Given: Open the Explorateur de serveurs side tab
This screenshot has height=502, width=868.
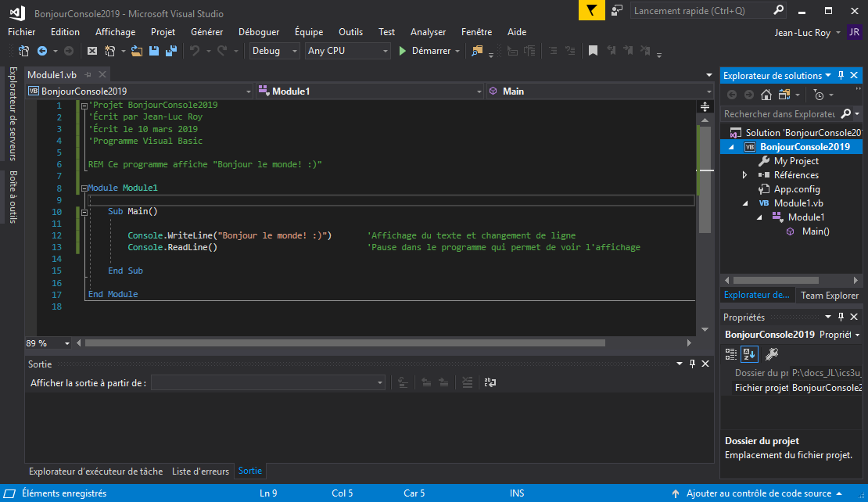Looking at the screenshot, I should click(13, 114).
